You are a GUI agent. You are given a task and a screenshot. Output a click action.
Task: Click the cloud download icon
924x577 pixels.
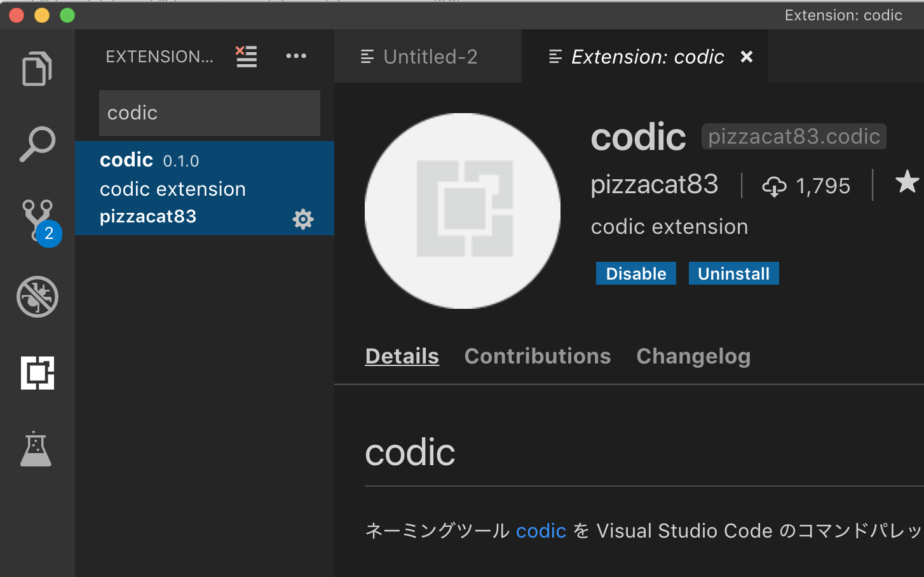(x=774, y=186)
